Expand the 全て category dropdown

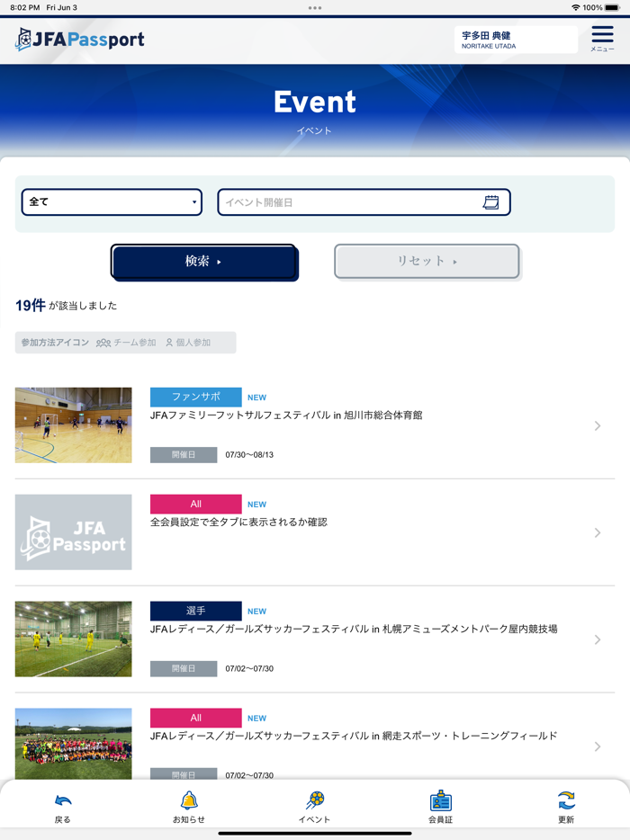(112, 202)
